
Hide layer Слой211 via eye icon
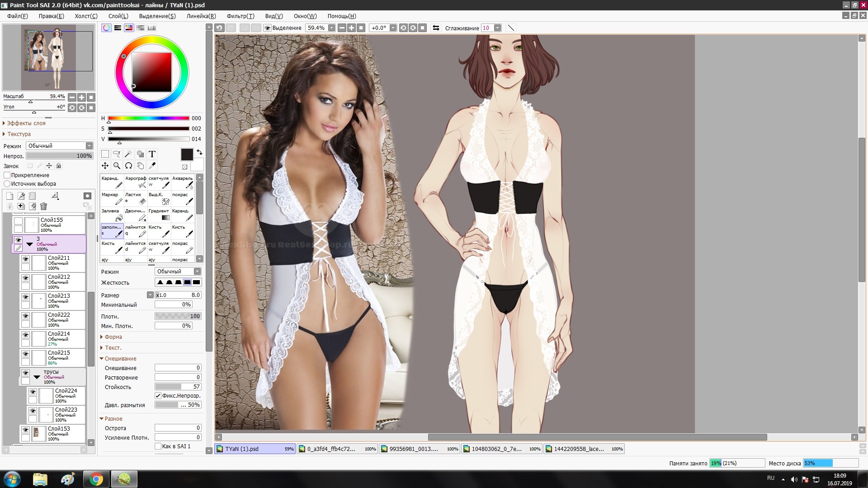tap(25, 259)
